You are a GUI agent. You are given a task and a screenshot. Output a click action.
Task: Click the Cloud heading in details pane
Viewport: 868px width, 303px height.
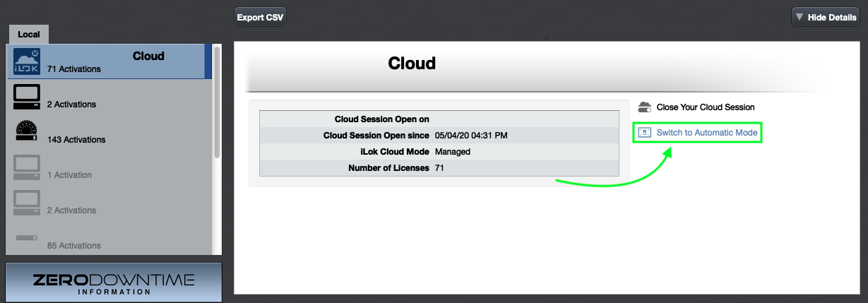(x=412, y=64)
